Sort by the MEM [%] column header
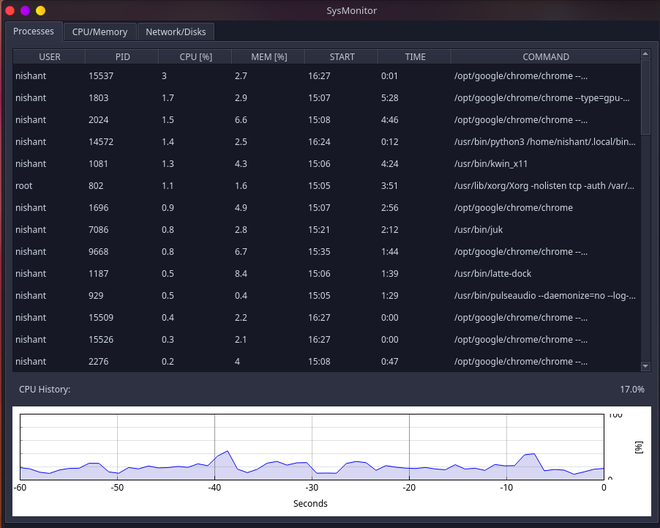This screenshot has height=528, width=660. (269, 57)
